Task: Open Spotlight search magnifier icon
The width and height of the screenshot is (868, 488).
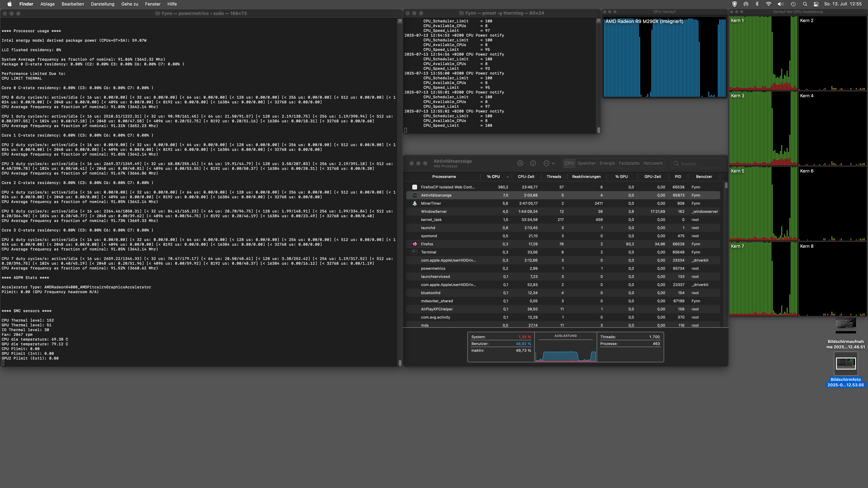Action: click(805, 4)
